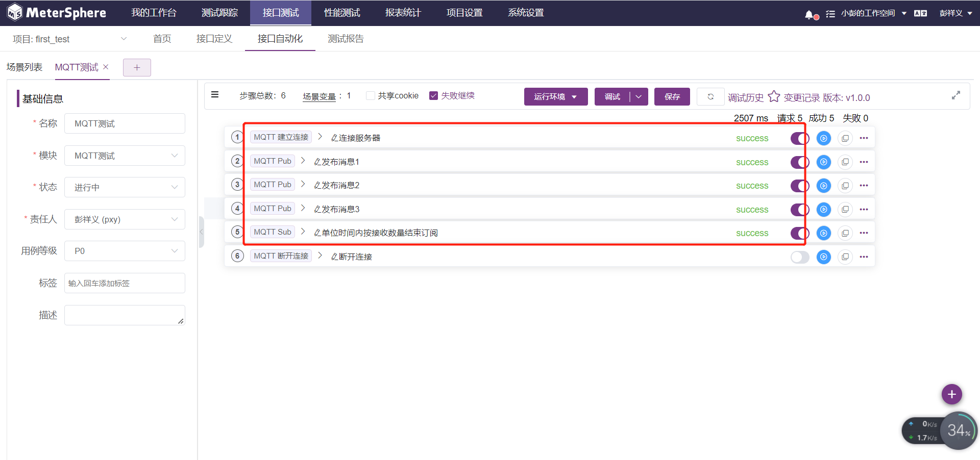Open the 运行环境 dropdown
980x460 pixels.
click(x=556, y=96)
